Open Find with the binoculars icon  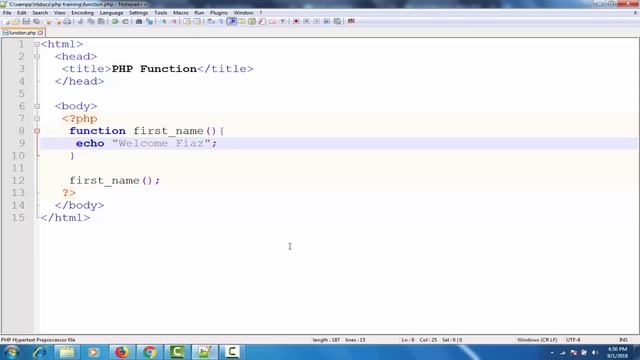(x=139, y=21)
